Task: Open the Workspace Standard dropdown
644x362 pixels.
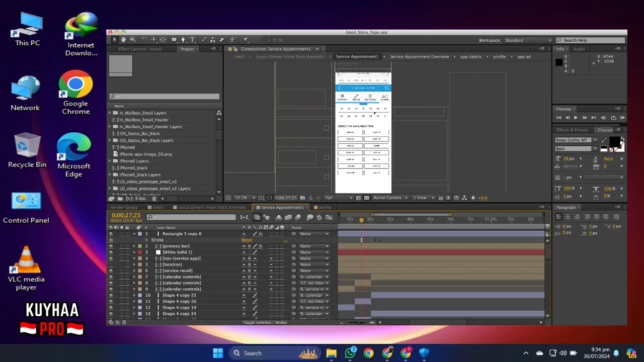Action: click(x=528, y=40)
